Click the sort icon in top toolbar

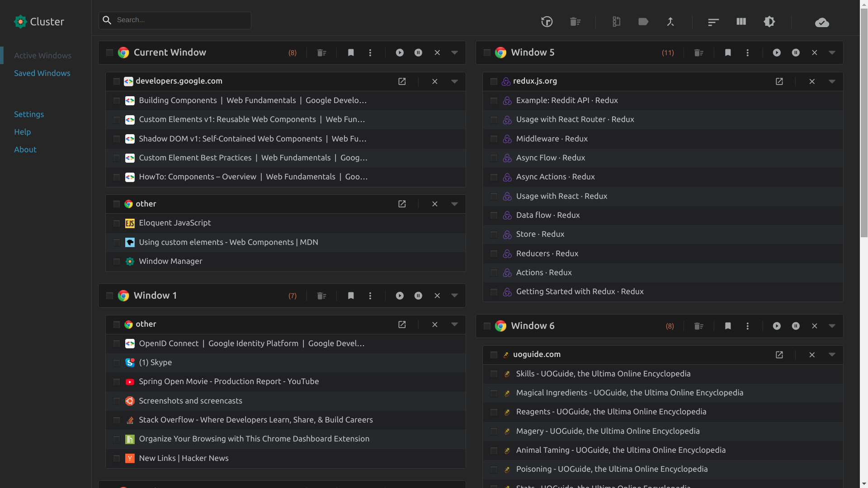coord(713,22)
